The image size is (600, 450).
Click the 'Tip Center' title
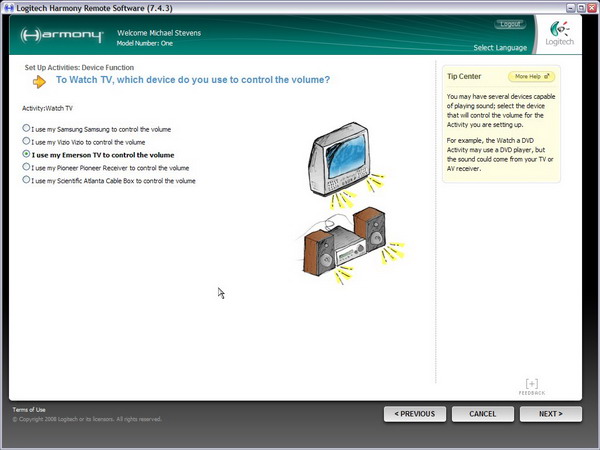point(464,76)
